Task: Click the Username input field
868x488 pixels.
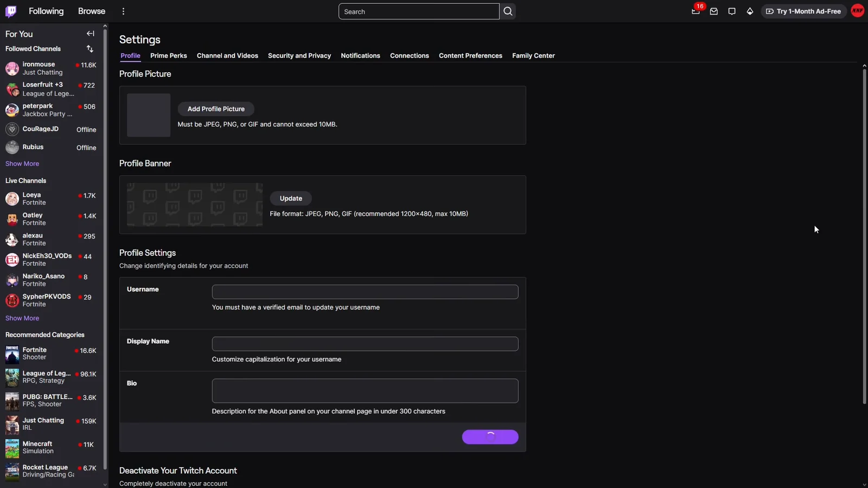Action: coord(365,292)
